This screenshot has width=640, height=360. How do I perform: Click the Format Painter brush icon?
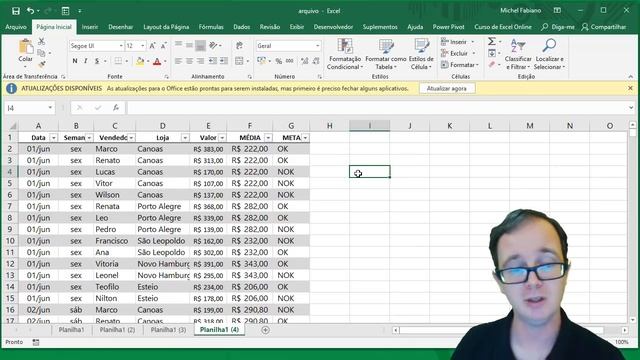pyautogui.click(x=41, y=64)
